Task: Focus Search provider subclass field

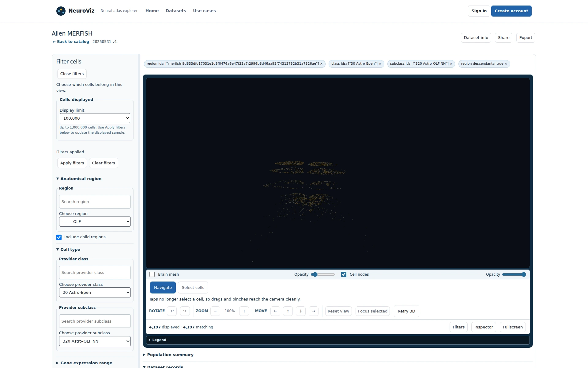Action: click(95, 321)
